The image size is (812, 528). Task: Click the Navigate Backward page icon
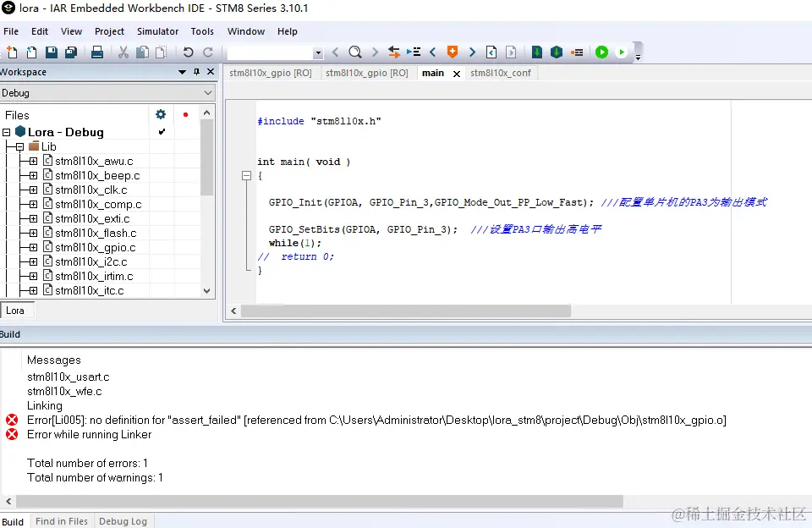click(x=491, y=52)
